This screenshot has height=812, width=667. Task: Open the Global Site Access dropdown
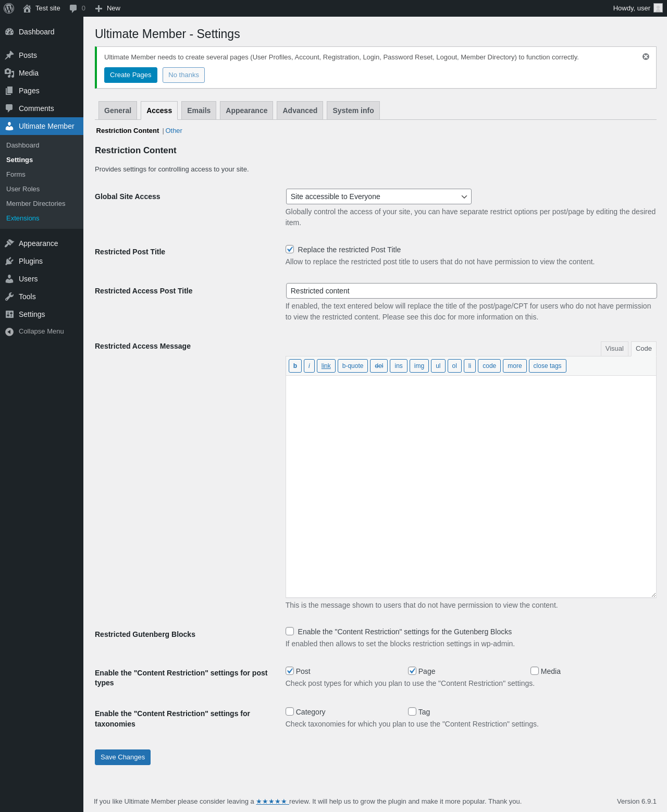tap(379, 196)
